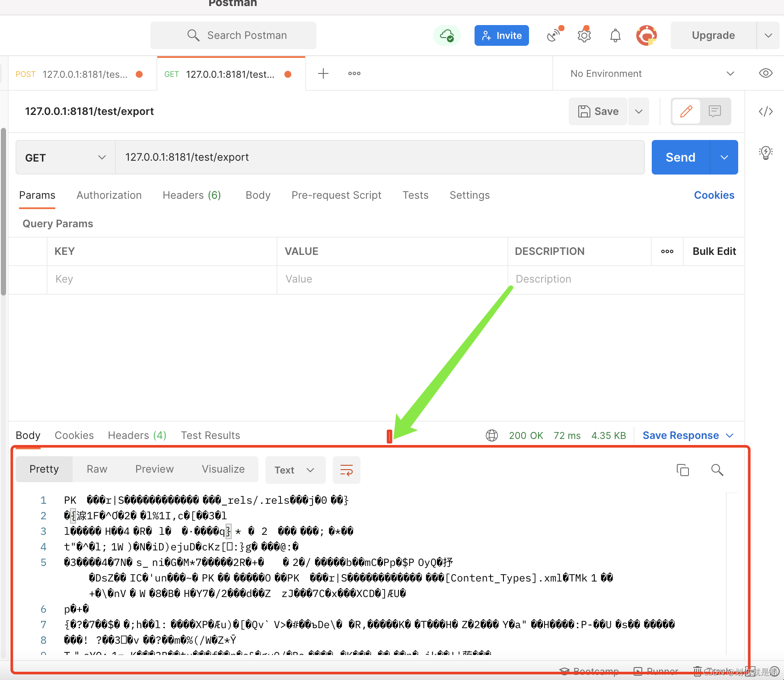
Task: Click the Search Postman box
Action: pos(233,35)
